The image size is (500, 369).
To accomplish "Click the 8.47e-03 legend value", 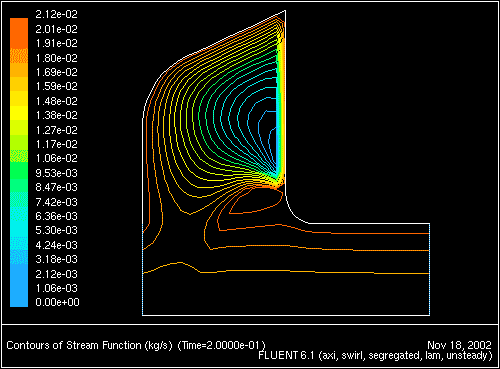I will (x=56, y=187).
